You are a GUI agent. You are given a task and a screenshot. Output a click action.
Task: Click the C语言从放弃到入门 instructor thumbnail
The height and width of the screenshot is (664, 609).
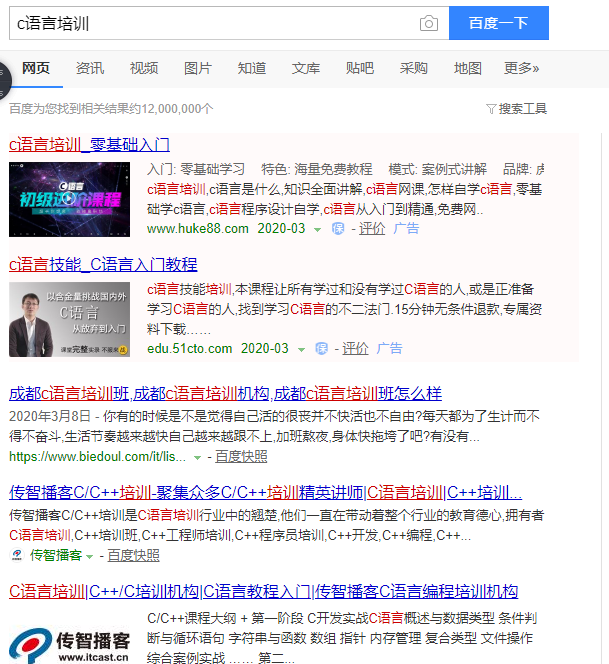69,319
